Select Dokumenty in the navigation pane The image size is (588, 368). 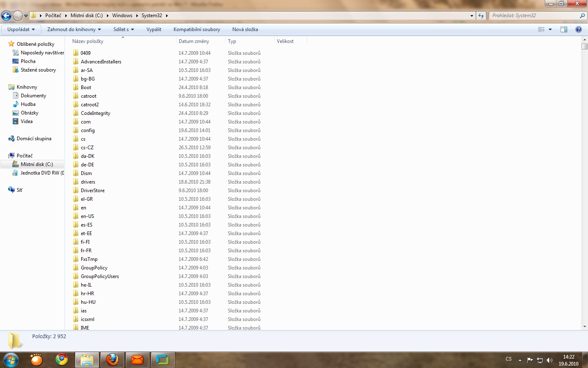point(33,96)
